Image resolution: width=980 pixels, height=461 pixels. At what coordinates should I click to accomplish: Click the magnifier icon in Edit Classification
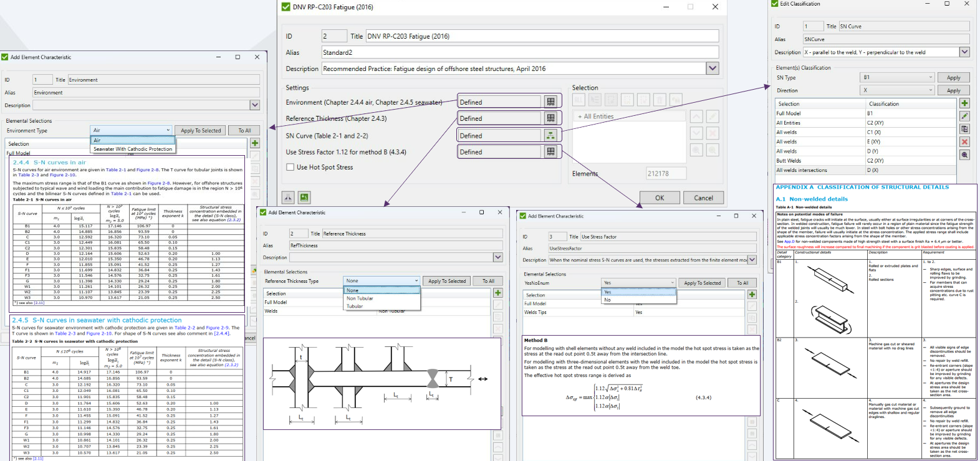pos(964,154)
